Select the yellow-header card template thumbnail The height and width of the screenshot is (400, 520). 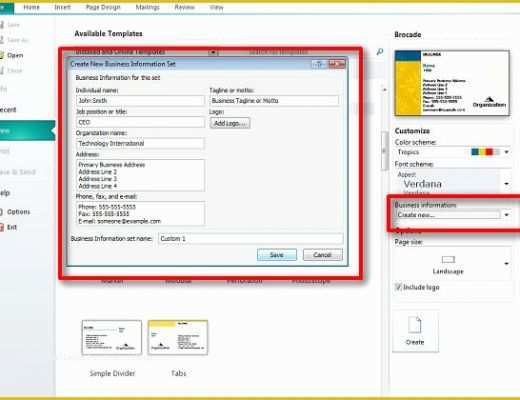[x=178, y=337]
